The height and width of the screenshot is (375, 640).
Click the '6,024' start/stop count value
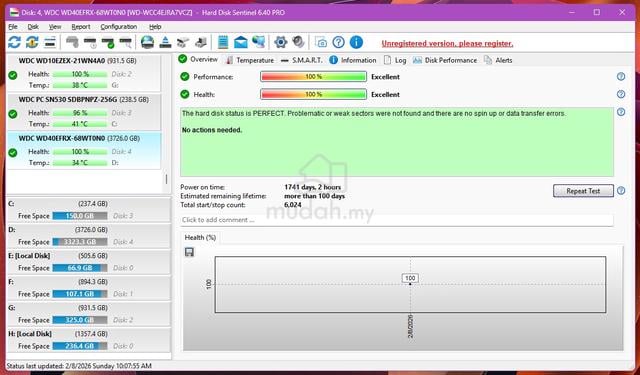293,205
